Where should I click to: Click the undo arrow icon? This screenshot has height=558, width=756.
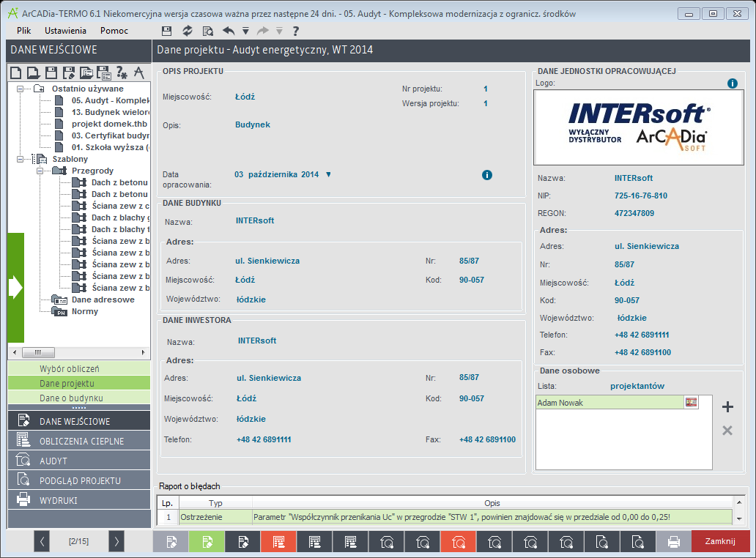[x=229, y=31]
